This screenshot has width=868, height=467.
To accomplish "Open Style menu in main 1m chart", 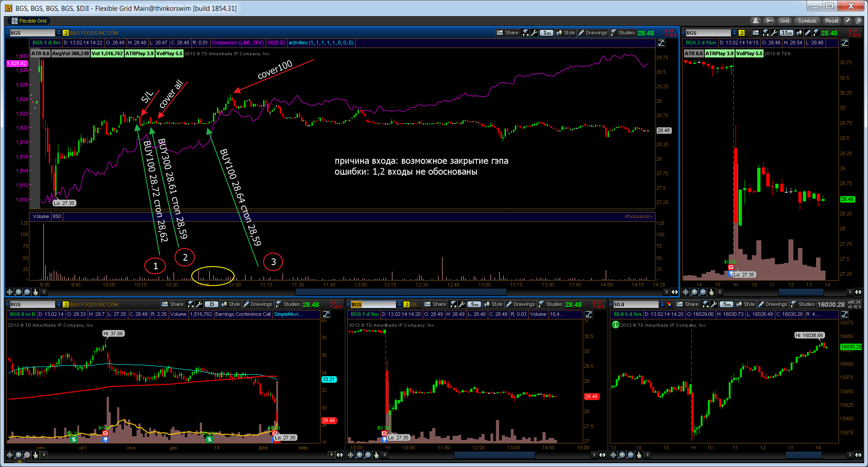I will [566, 33].
